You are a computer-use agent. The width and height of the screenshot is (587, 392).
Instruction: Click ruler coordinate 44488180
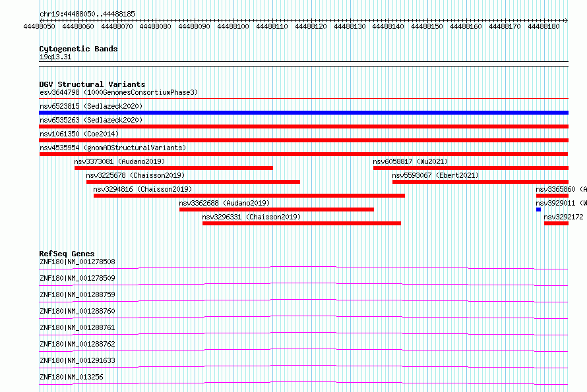(x=543, y=26)
